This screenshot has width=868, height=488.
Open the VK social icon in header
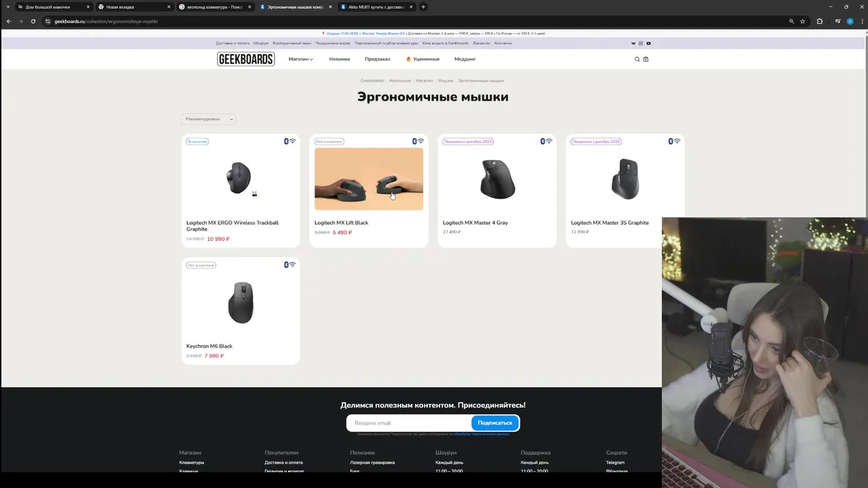tap(633, 43)
